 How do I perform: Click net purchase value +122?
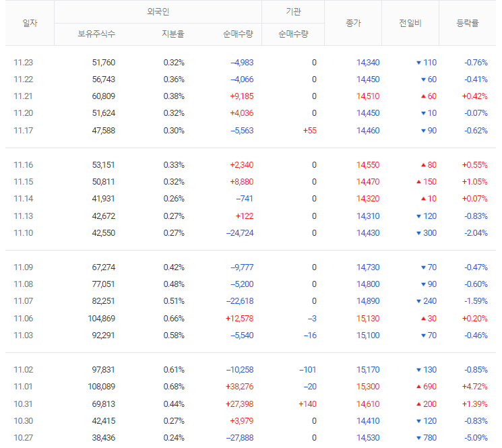245,216
